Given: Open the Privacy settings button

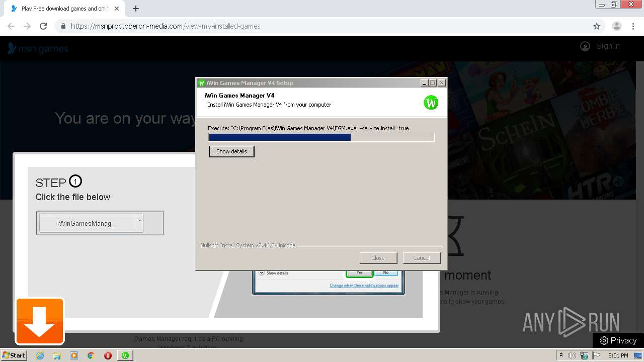Looking at the screenshot, I should 618,340.
